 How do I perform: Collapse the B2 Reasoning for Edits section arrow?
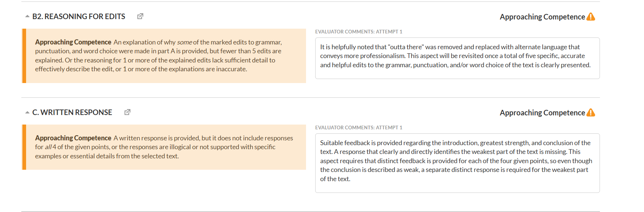[x=27, y=17]
